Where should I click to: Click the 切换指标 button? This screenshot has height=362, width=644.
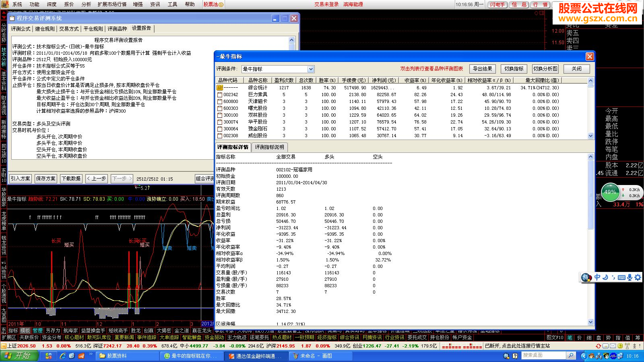(514, 69)
